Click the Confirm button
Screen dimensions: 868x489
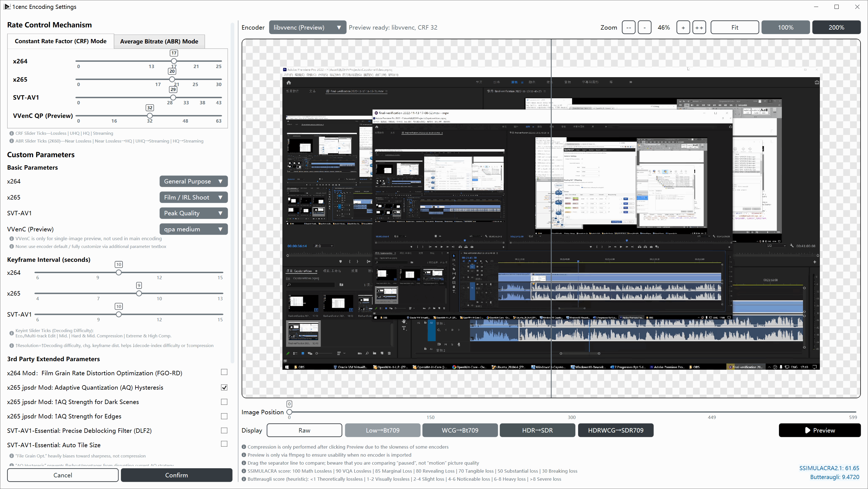click(176, 475)
